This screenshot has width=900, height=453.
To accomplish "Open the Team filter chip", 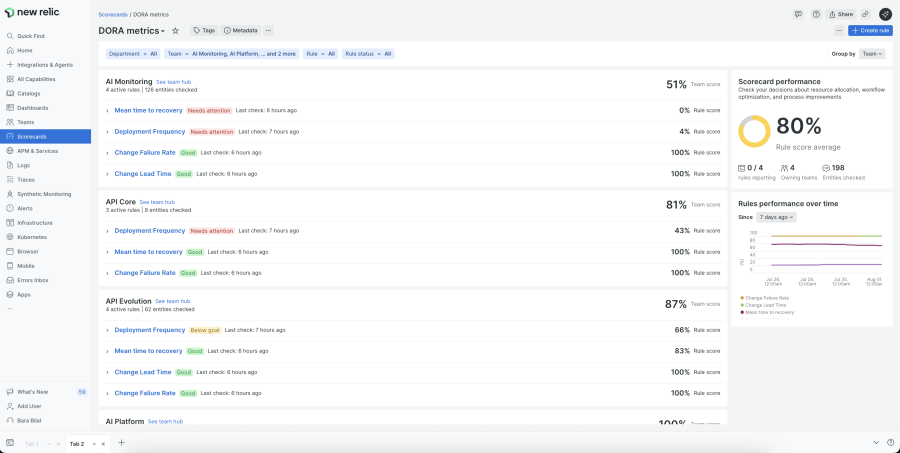I will (x=232, y=54).
